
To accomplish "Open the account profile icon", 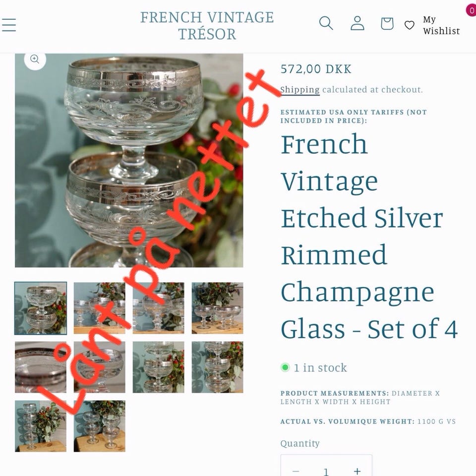I will [357, 23].
